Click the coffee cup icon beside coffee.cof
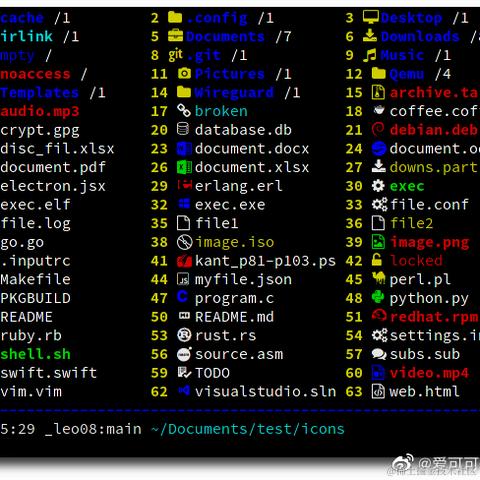Image resolution: width=480 pixels, height=480 pixels. 379,110
